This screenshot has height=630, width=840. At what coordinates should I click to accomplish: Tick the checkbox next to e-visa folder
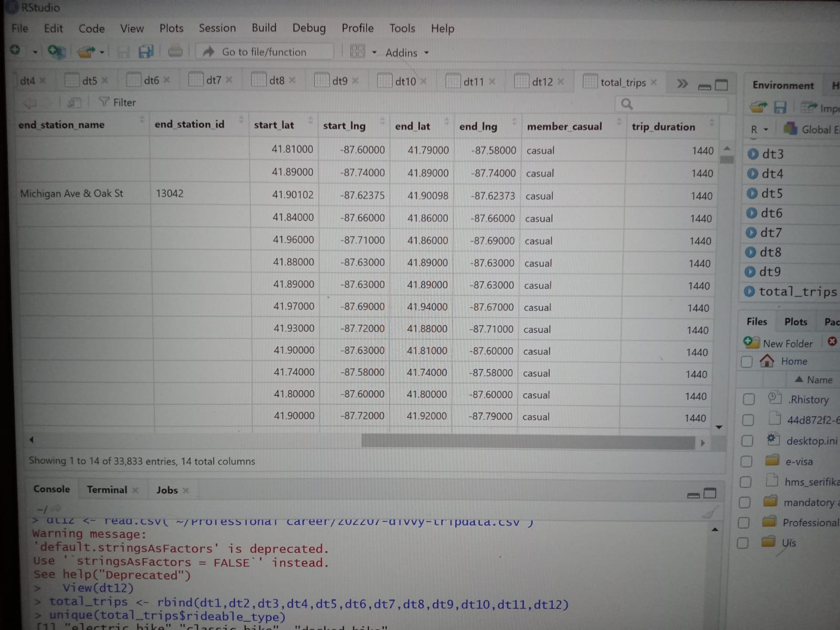(x=746, y=461)
